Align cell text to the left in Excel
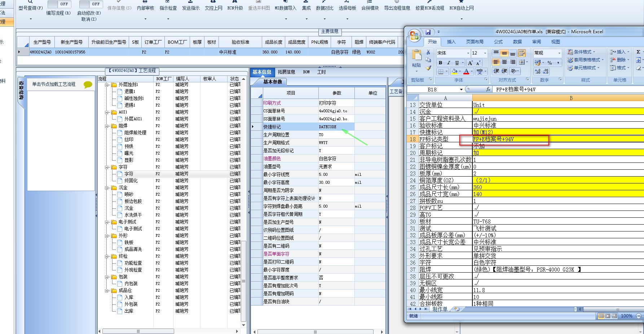Screen dimensions: 644x334 coord(496,62)
